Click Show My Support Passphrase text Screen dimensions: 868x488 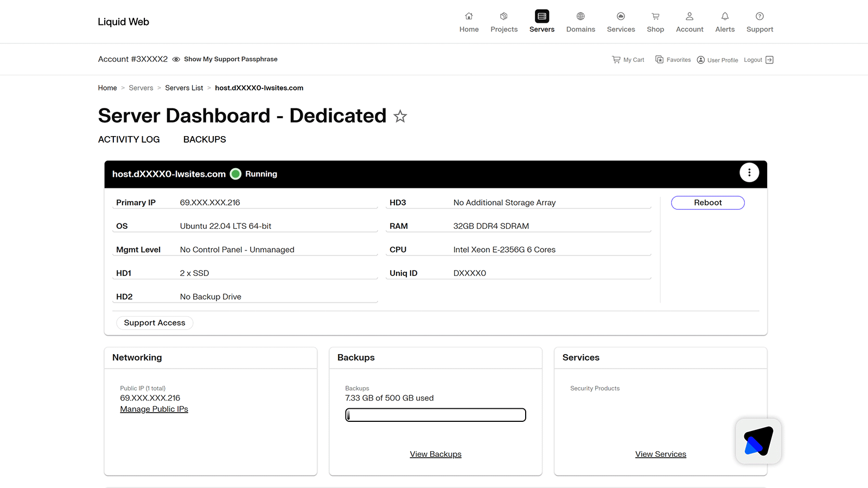(231, 59)
